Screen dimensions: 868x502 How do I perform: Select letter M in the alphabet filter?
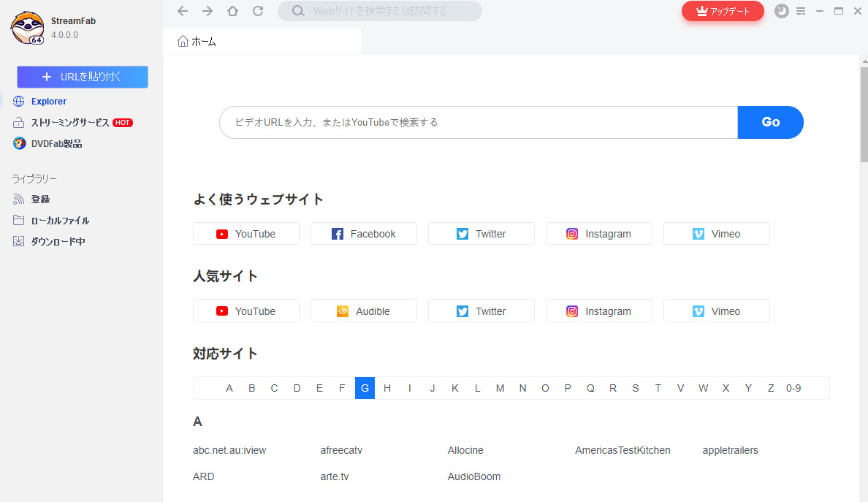pos(500,388)
